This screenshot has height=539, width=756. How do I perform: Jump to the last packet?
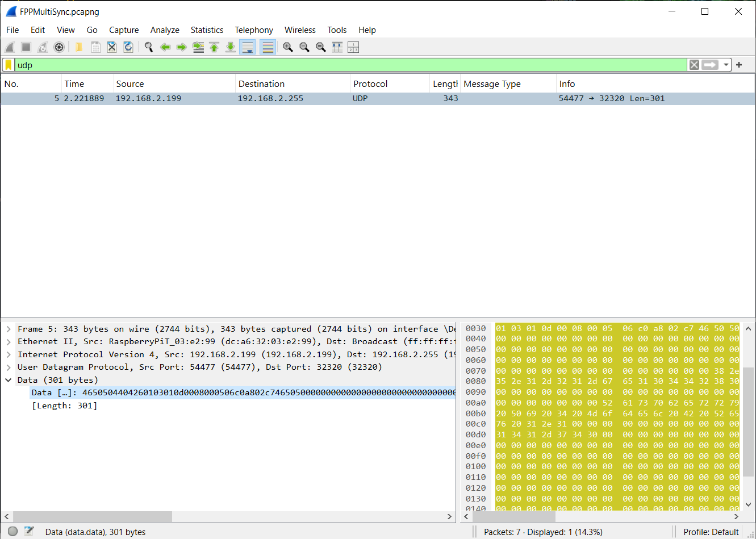(x=231, y=47)
